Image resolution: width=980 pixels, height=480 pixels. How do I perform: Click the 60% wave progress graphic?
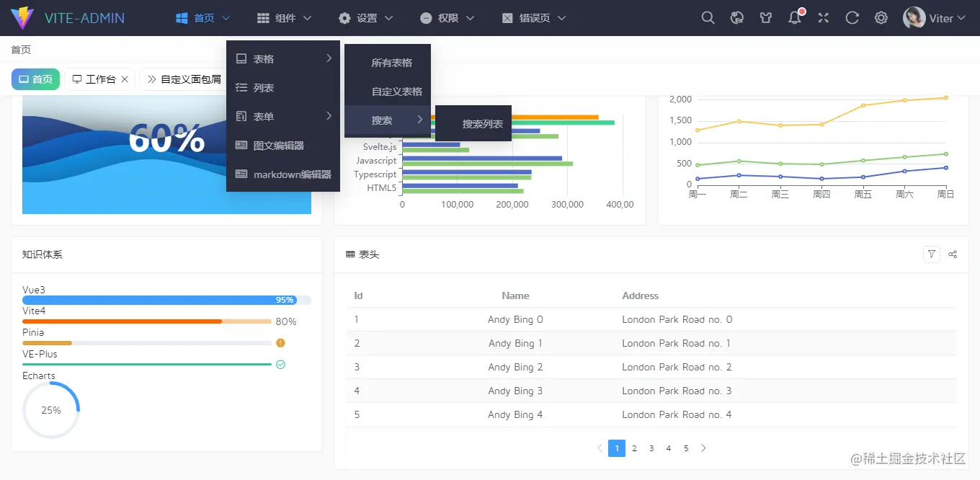point(166,154)
